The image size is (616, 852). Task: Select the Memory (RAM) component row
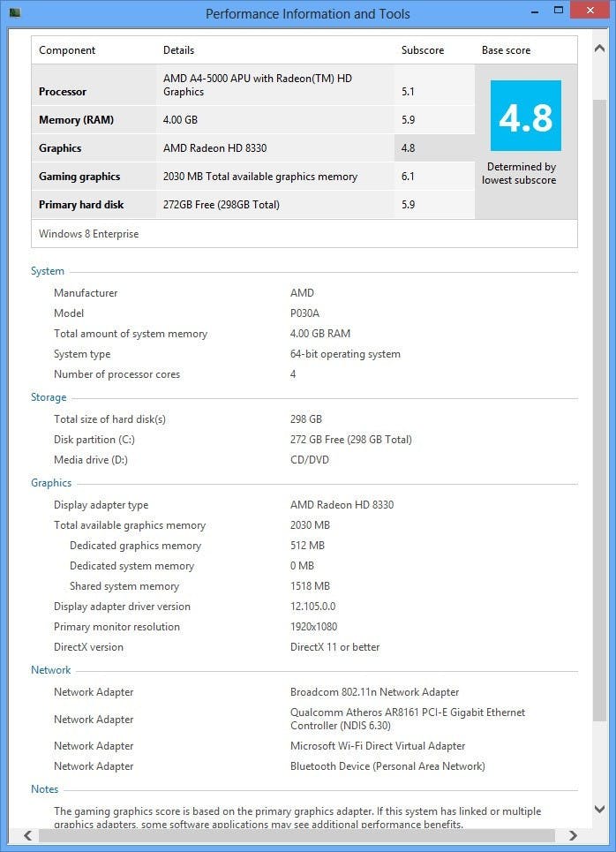(76, 120)
